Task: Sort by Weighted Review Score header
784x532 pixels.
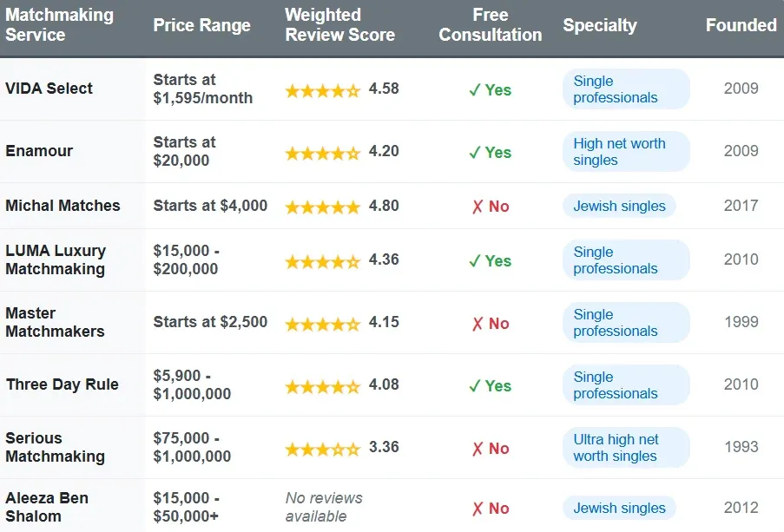Action: pos(339,25)
